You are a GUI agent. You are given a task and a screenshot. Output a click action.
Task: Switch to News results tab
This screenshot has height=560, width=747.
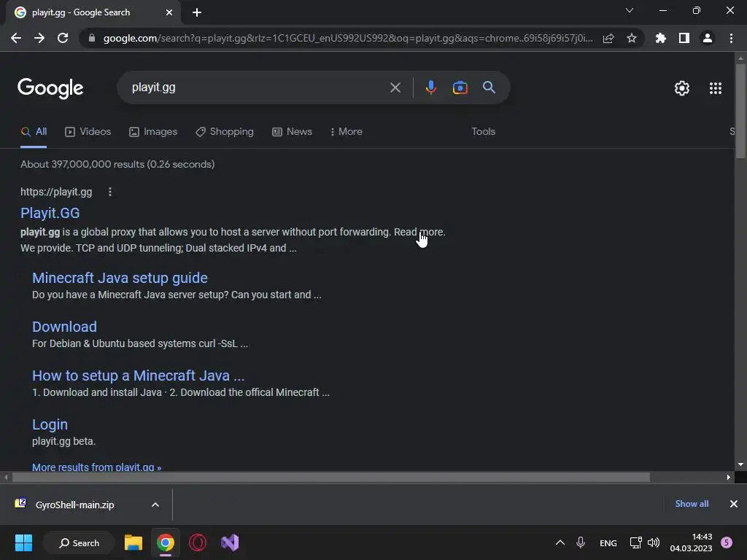coord(292,132)
